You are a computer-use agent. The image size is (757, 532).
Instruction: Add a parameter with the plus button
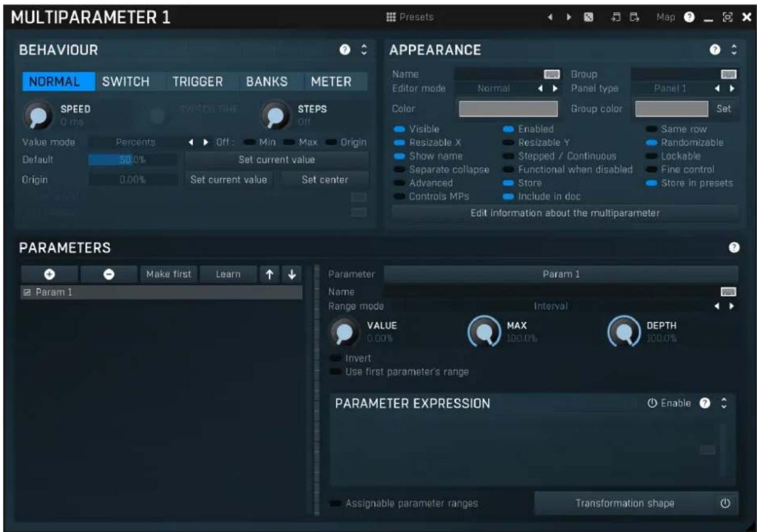tap(50, 274)
